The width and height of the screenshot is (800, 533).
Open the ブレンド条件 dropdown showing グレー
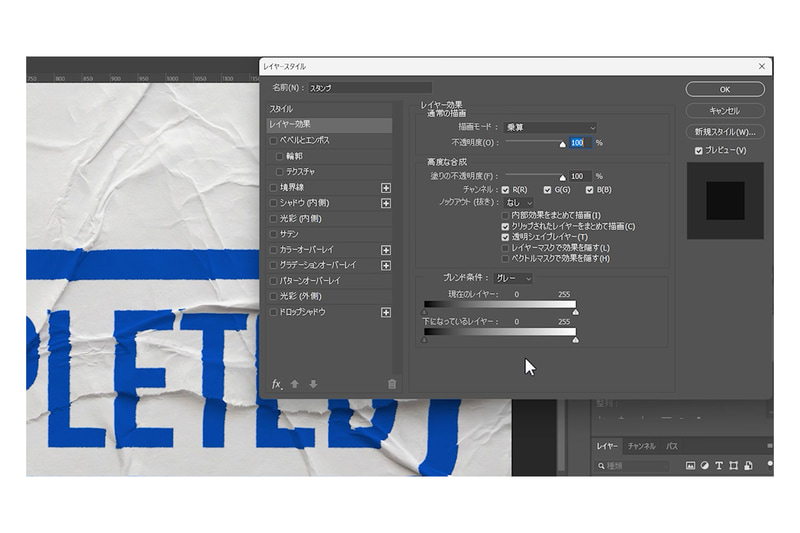(513, 278)
